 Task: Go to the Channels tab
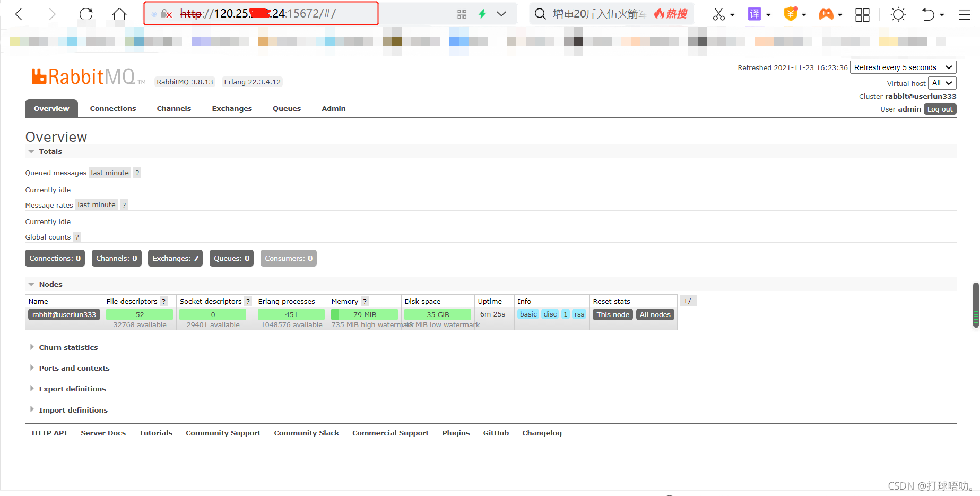click(174, 108)
